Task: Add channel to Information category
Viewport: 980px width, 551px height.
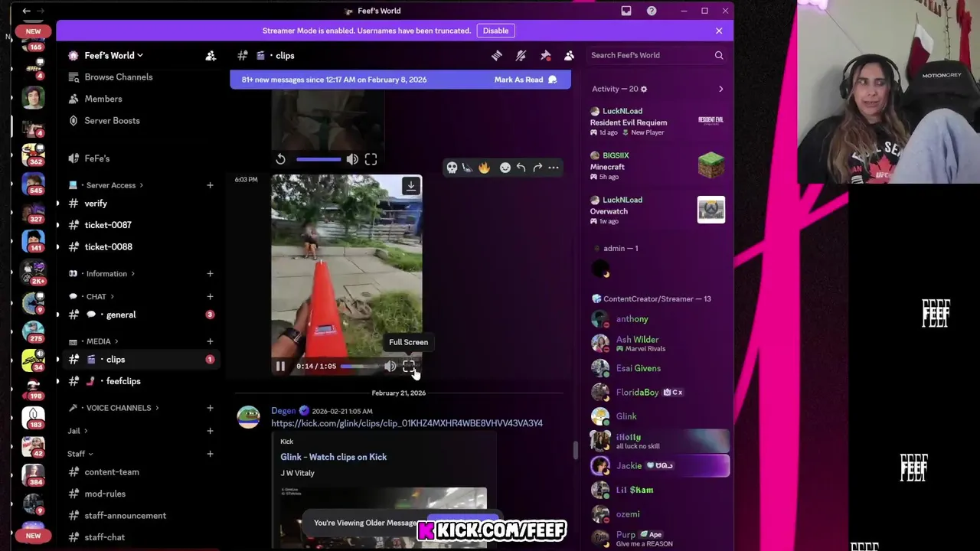Action: click(210, 273)
